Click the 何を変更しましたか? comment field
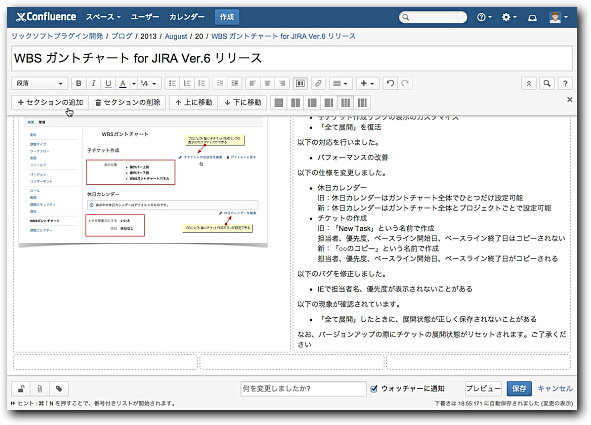591x425 pixels. (303, 388)
